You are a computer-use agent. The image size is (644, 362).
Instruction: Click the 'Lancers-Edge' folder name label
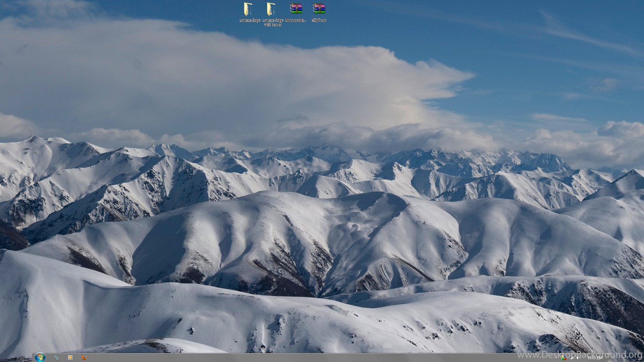250,20
